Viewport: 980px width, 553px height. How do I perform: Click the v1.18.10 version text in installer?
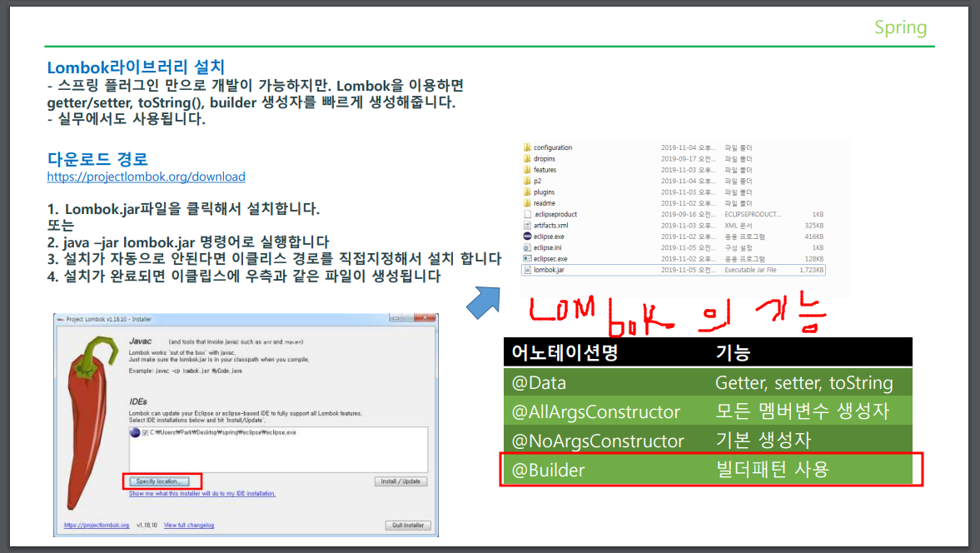[147, 525]
